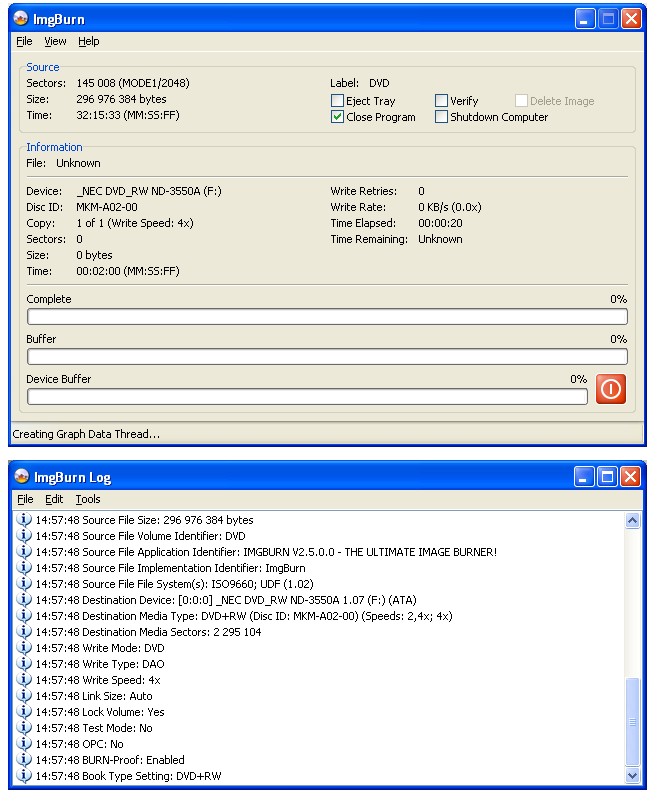Click info icon beside Write Mode: DVD entry
The height and width of the screenshot is (801, 668).
tap(25, 648)
